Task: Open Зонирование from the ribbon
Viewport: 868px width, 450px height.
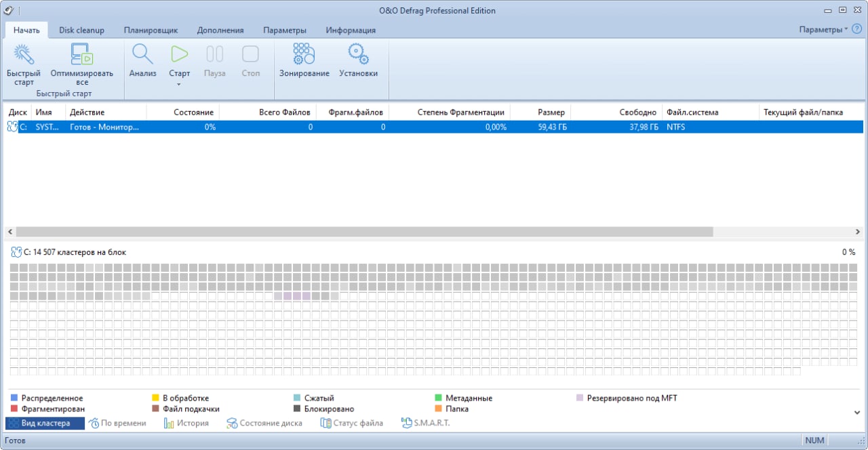Action: tap(304, 56)
